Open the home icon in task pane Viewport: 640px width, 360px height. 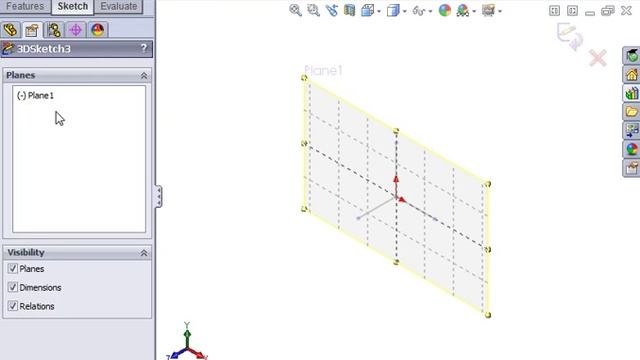coord(631,74)
